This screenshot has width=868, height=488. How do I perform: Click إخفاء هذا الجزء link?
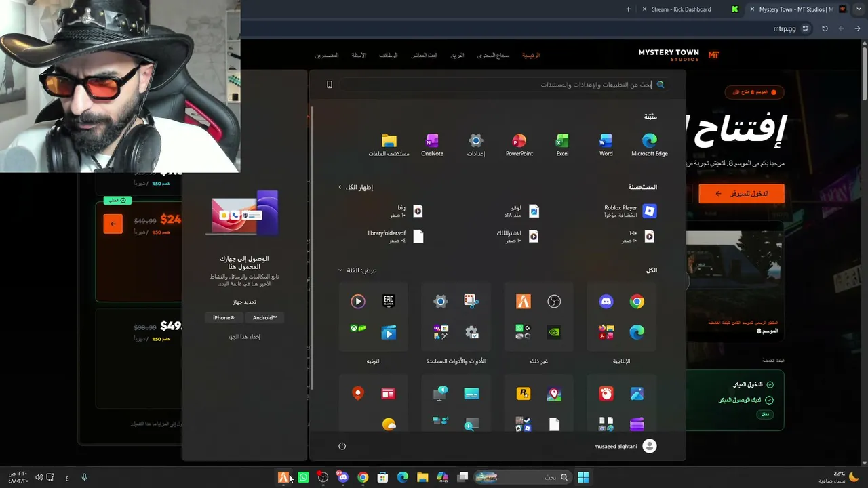click(244, 337)
